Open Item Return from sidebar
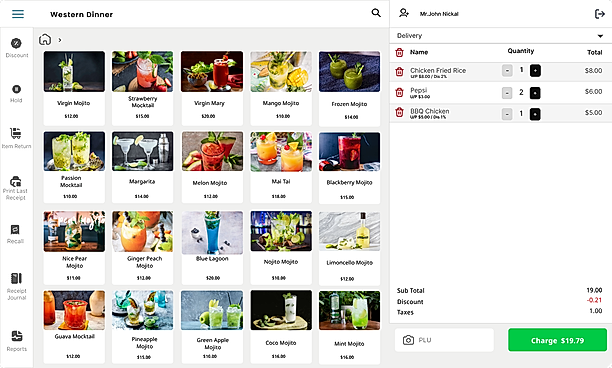 pos(16,138)
